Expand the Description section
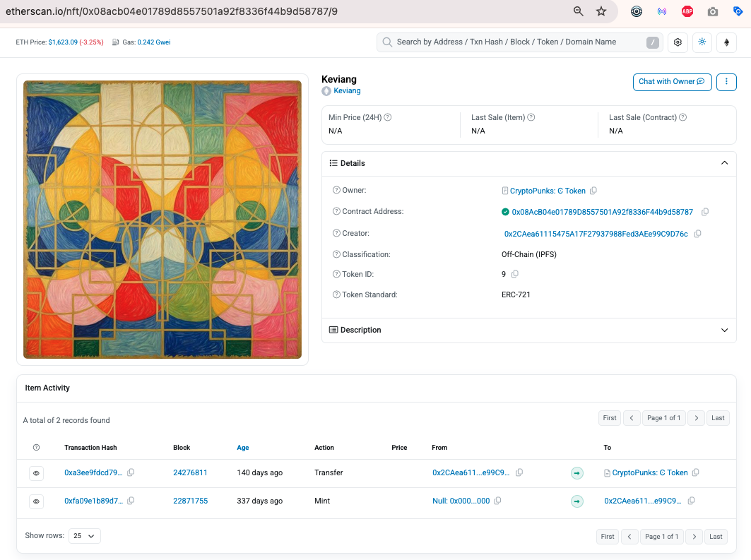Image resolution: width=751 pixels, height=560 pixels. 528,330
